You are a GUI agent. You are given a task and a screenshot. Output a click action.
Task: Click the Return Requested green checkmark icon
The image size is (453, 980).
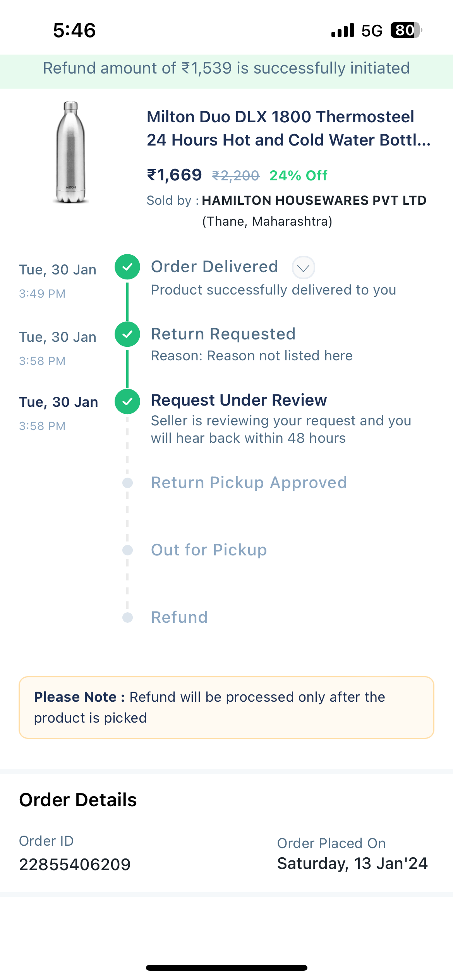click(x=127, y=334)
